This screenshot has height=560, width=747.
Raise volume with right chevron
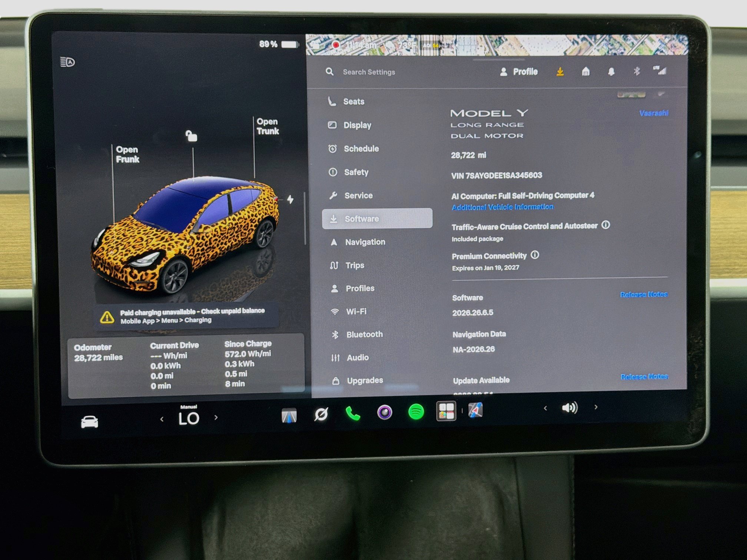point(596,407)
